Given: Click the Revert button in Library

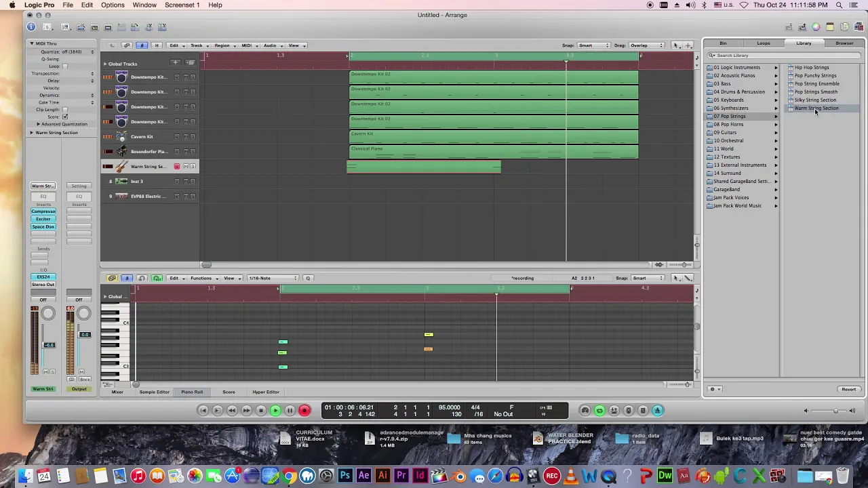Looking at the screenshot, I should (x=849, y=389).
